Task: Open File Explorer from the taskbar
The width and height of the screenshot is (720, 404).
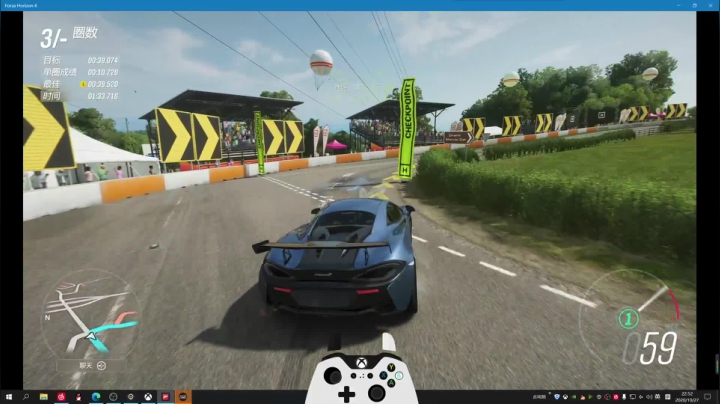Action: pyautogui.click(x=44, y=397)
